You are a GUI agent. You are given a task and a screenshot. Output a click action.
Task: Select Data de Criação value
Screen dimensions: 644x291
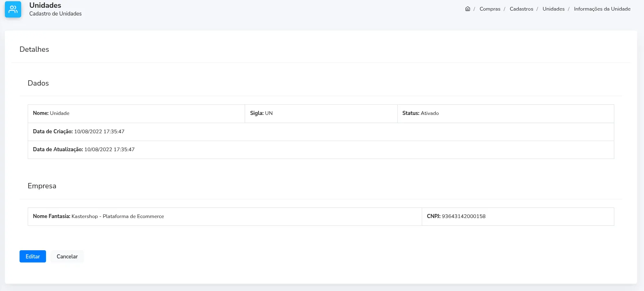[x=99, y=132]
